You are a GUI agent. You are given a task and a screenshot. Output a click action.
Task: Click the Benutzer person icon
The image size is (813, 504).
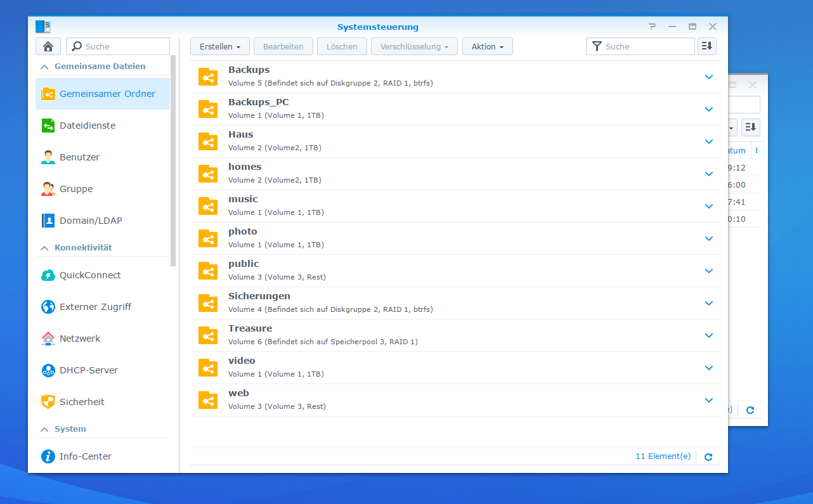[48, 157]
